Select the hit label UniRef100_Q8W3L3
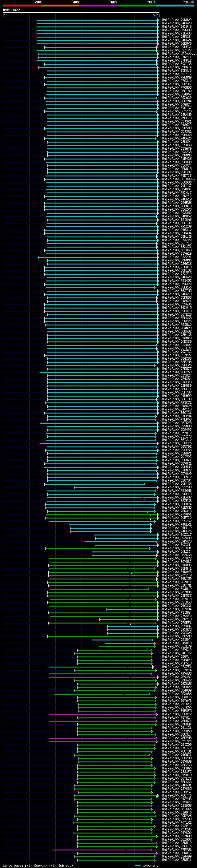Screen dimensions: 197x868 coord(177,511)
